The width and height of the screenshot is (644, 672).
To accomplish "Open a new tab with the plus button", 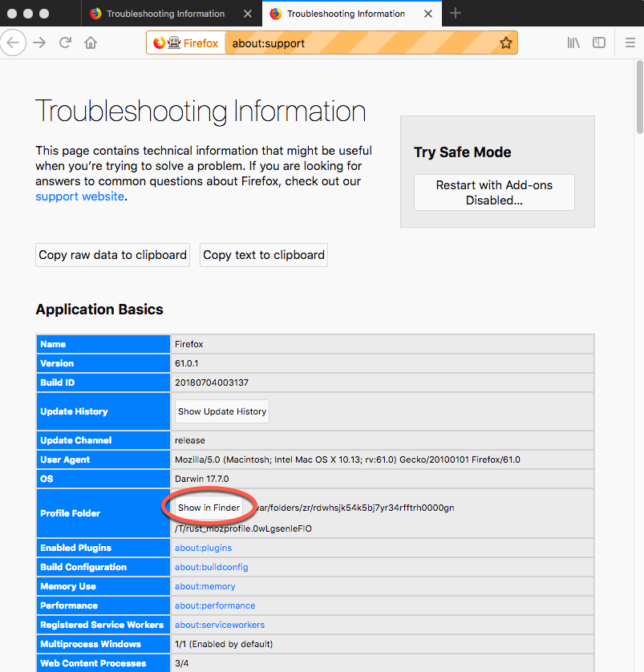I will click(455, 14).
